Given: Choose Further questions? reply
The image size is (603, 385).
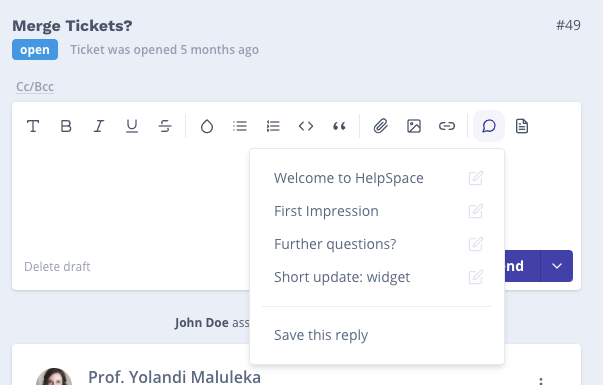Looking at the screenshot, I should 335,244.
